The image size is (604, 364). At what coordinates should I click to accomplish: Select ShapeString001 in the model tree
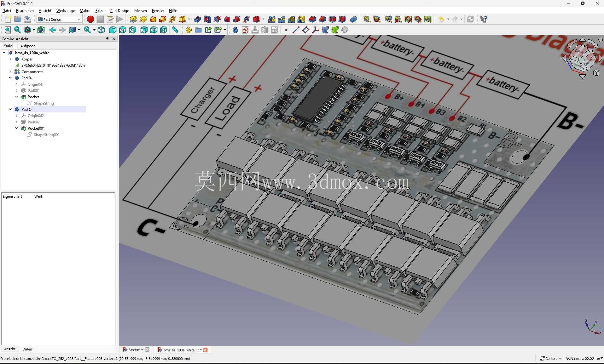pos(46,134)
